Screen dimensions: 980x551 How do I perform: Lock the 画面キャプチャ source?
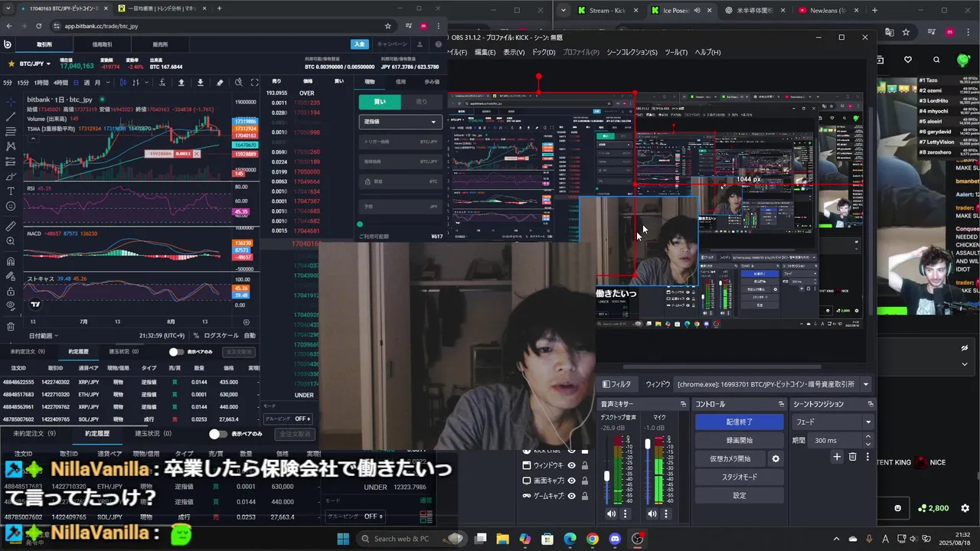click(585, 481)
